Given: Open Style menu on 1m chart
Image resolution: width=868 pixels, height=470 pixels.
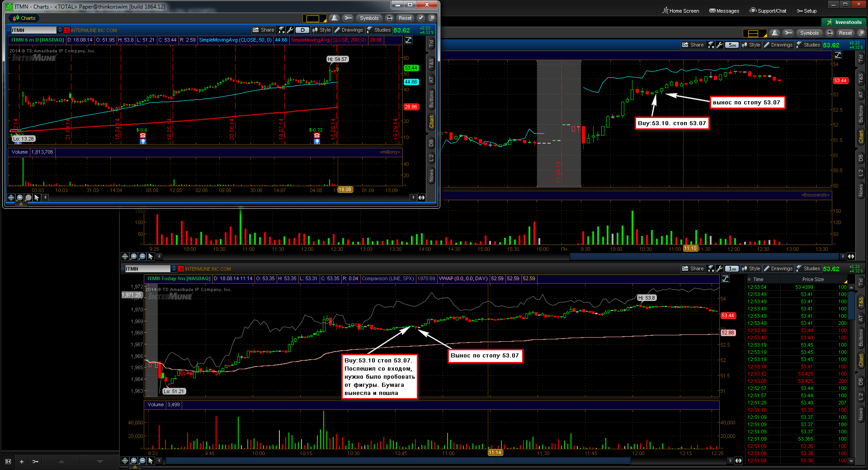Looking at the screenshot, I should click(751, 268).
